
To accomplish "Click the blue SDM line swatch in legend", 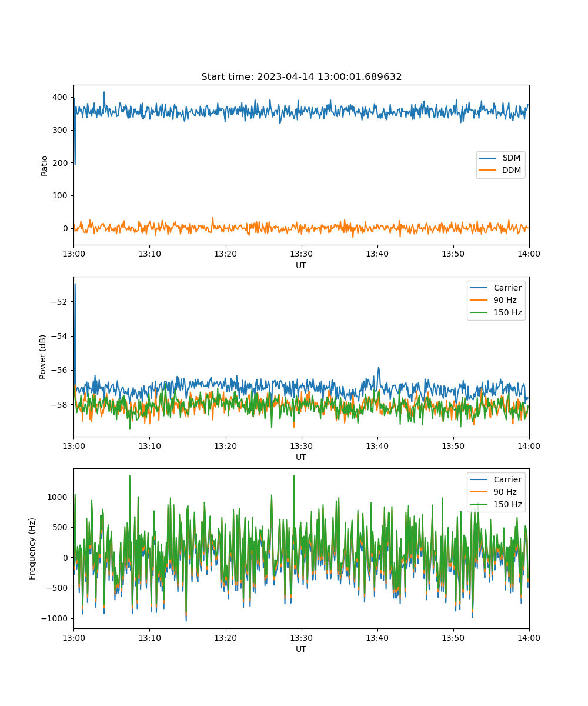I will point(488,158).
